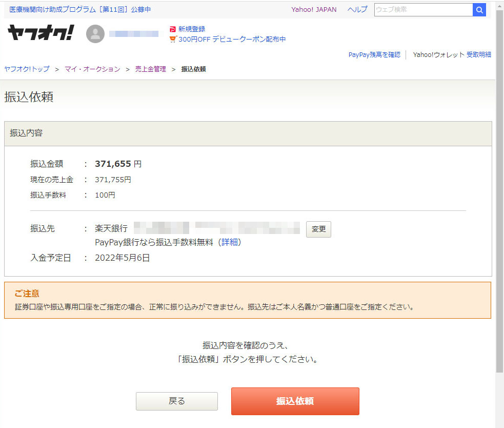Open the 受取明細 wallet link
This screenshot has height=428, width=504.
[x=478, y=55]
